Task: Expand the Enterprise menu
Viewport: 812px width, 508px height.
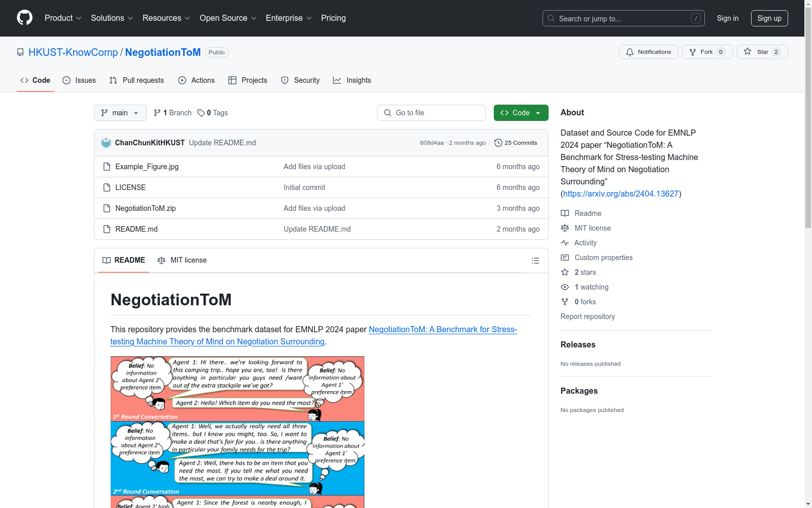Action: click(x=289, y=18)
